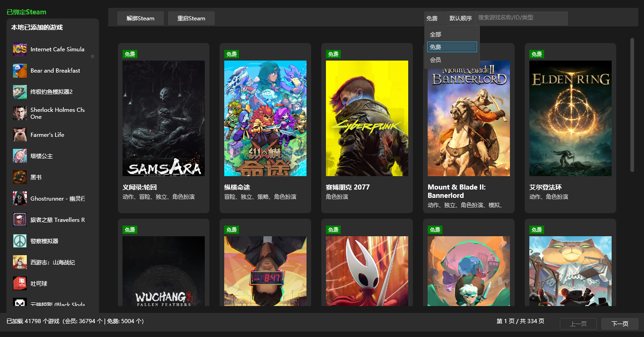This screenshot has height=337, width=644.
Task: Click the Bear and Breakfast icon
Action: pyautogui.click(x=20, y=71)
